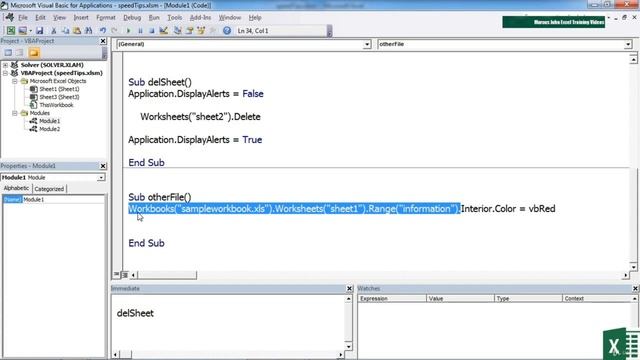This screenshot has height=360, width=640.
Task: Expand the Solver (SOLVER.XLAM) project node
Action: (x=5, y=65)
